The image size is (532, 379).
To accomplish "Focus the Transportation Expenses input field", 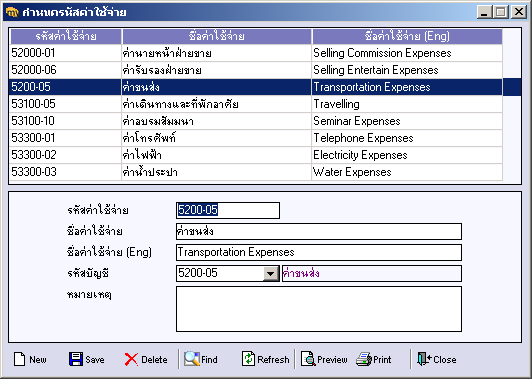I will 319,252.
